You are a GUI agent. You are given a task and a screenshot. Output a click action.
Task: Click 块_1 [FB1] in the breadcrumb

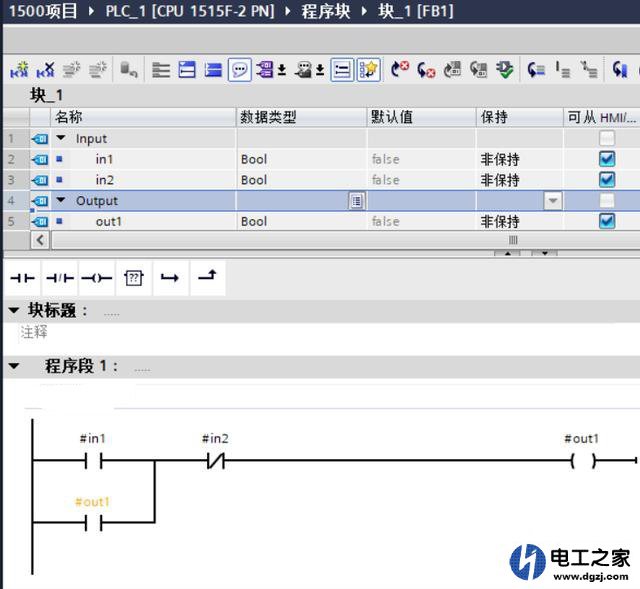(416, 11)
